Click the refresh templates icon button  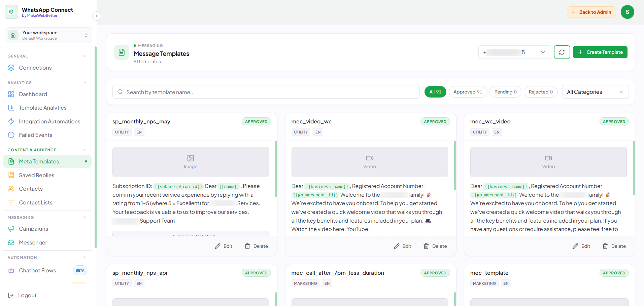point(562,52)
